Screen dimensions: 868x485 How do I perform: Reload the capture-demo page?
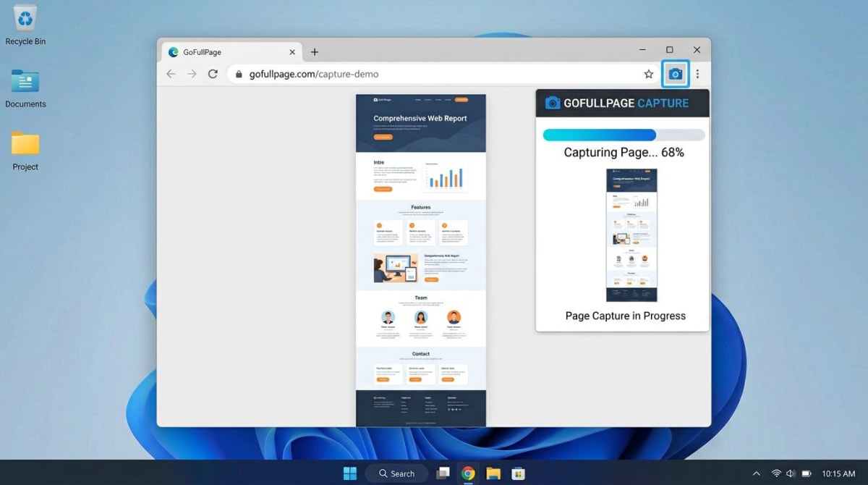[x=212, y=73]
